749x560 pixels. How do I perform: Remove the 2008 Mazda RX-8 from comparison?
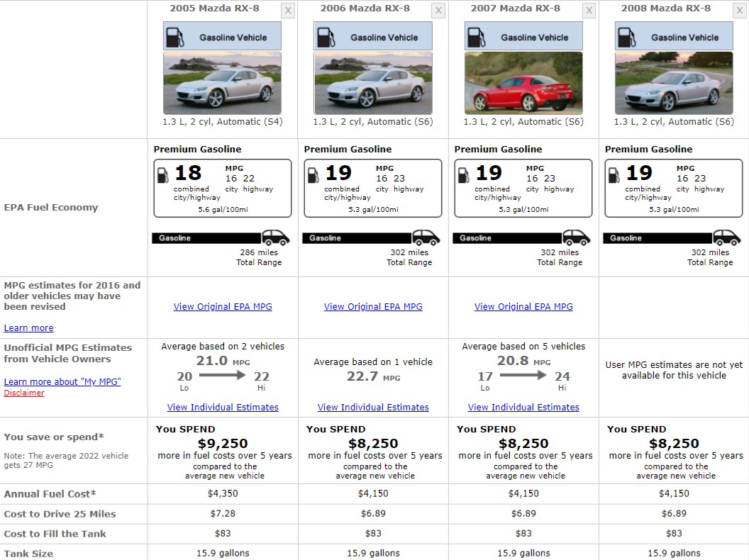pyautogui.click(x=740, y=11)
